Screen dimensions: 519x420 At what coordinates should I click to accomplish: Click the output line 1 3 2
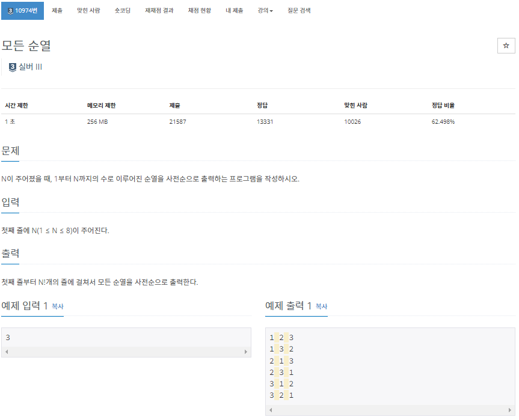[281, 349]
